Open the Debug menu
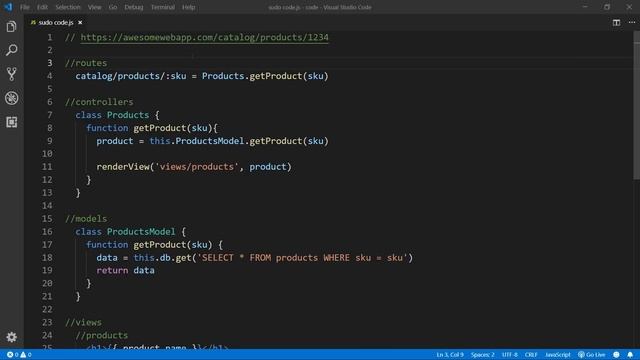Image resolution: width=640 pixels, height=360 pixels. [x=133, y=7]
